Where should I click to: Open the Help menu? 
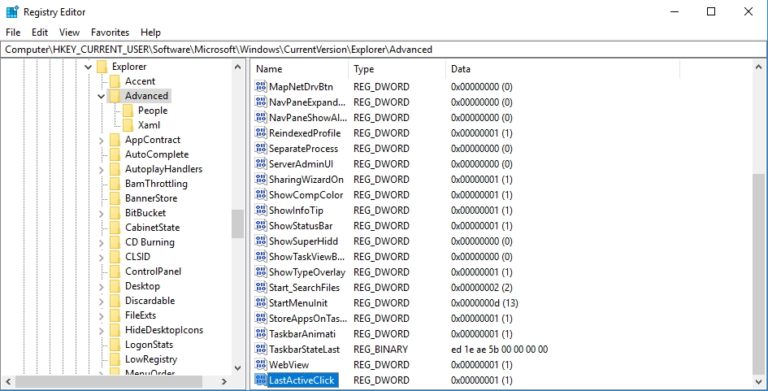[150, 32]
